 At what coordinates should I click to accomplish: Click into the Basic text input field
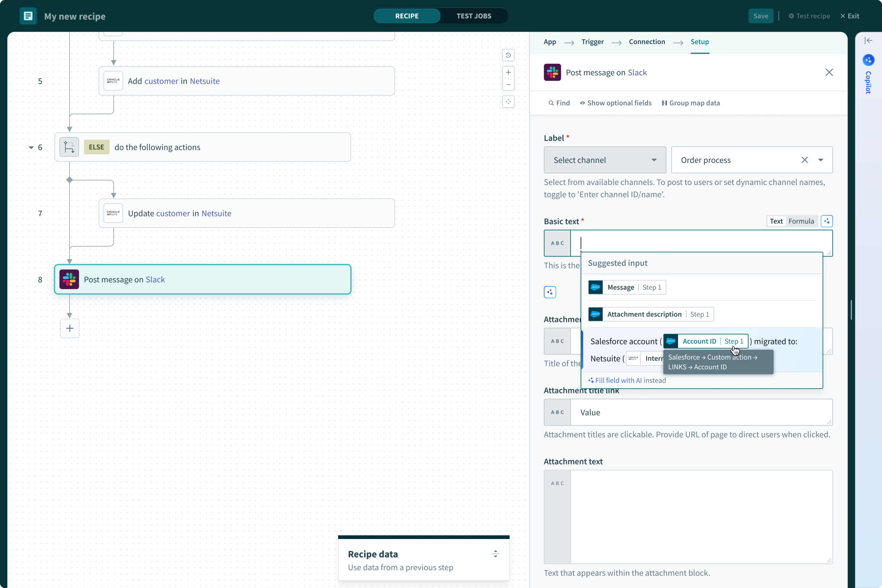pos(701,243)
